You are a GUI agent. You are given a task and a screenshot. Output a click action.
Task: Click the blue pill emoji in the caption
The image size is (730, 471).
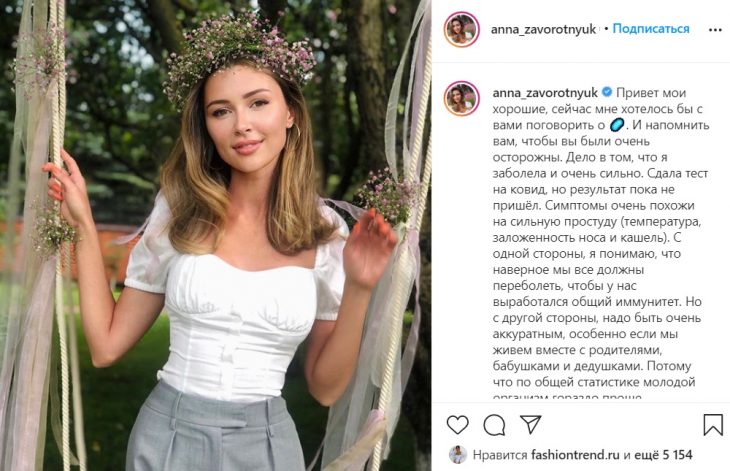click(617, 125)
